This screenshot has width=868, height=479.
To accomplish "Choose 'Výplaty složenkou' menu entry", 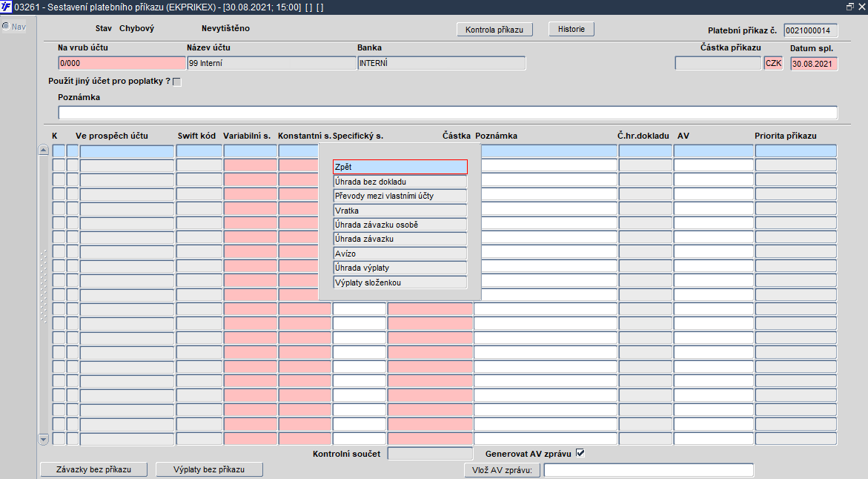I will [x=400, y=283].
